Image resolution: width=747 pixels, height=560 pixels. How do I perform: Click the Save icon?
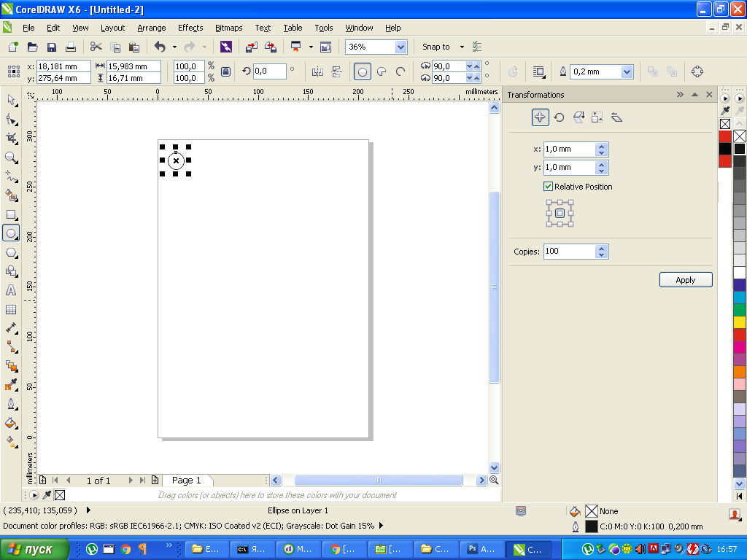(x=52, y=47)
